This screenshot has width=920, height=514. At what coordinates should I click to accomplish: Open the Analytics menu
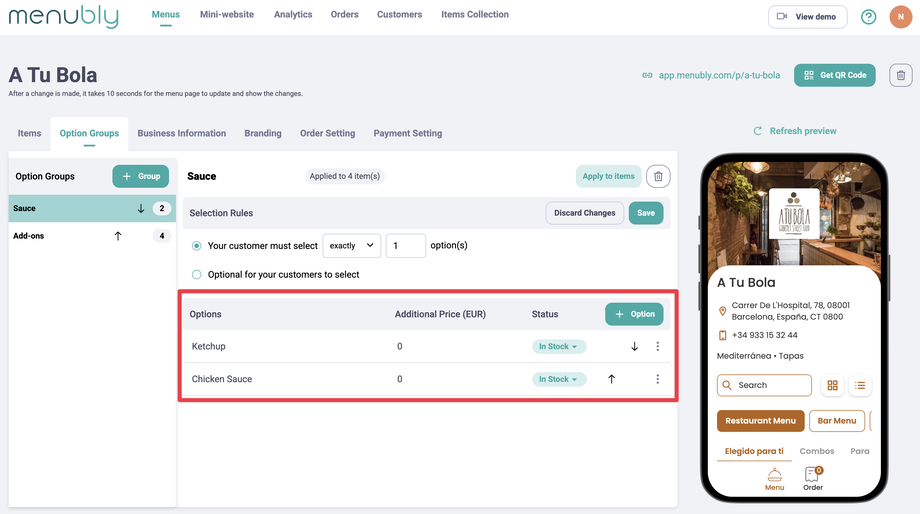click(293, 15)
